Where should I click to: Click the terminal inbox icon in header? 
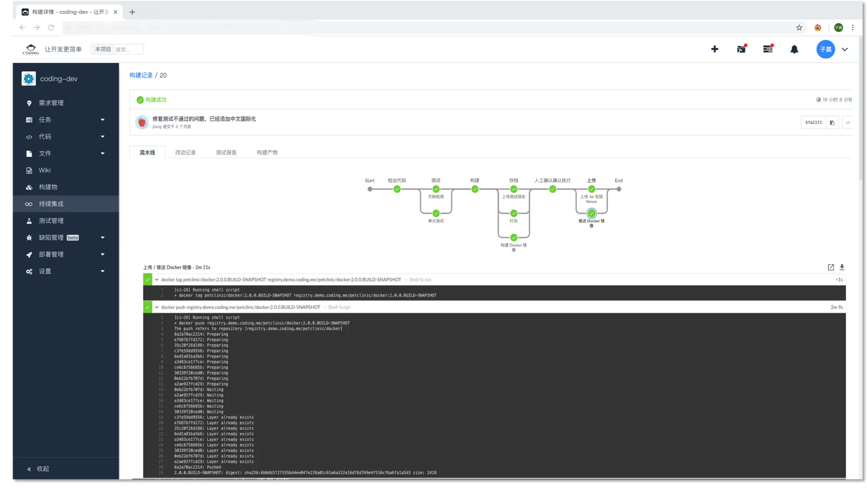741,49
